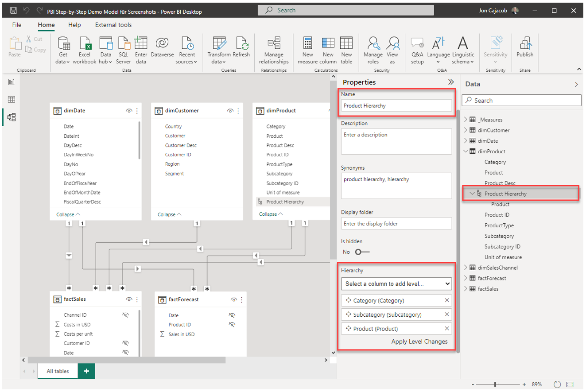586x392 pixels.
Task: Click the Redo arrow in title bar
Action: (x=40, y=10)
